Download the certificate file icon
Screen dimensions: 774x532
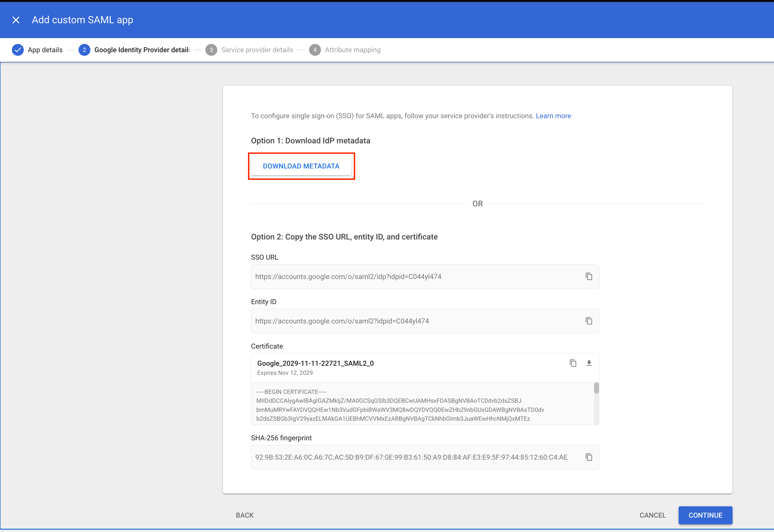click(589, 363)
